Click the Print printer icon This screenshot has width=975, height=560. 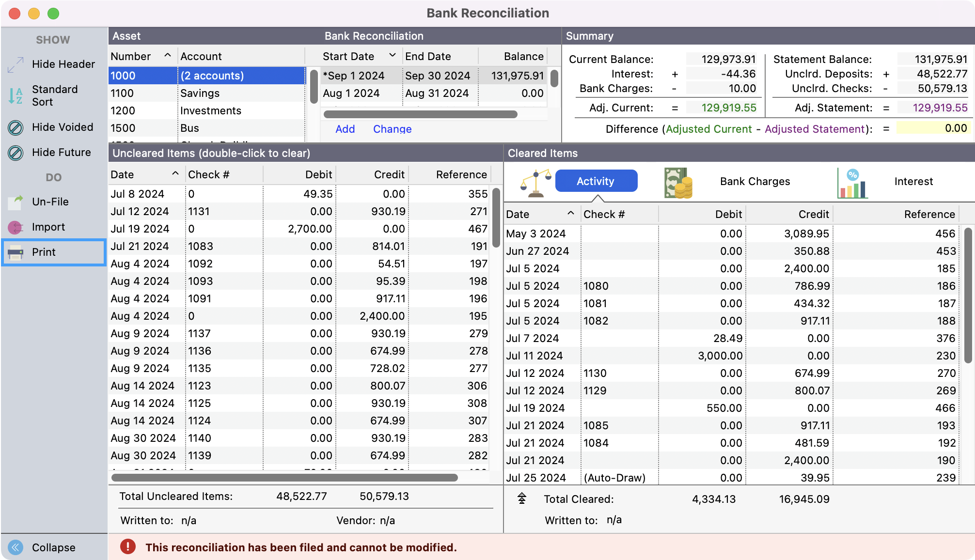[x=16, y=252]
